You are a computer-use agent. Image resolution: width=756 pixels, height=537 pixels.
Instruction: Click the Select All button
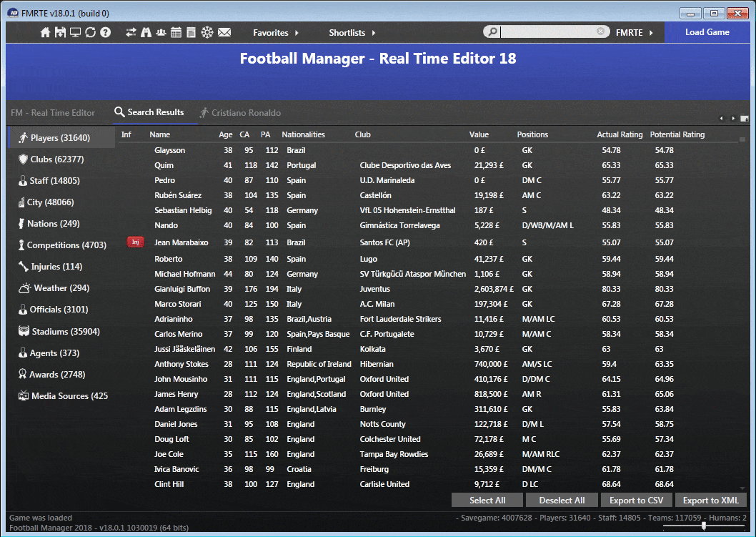[x=487, y=501]
